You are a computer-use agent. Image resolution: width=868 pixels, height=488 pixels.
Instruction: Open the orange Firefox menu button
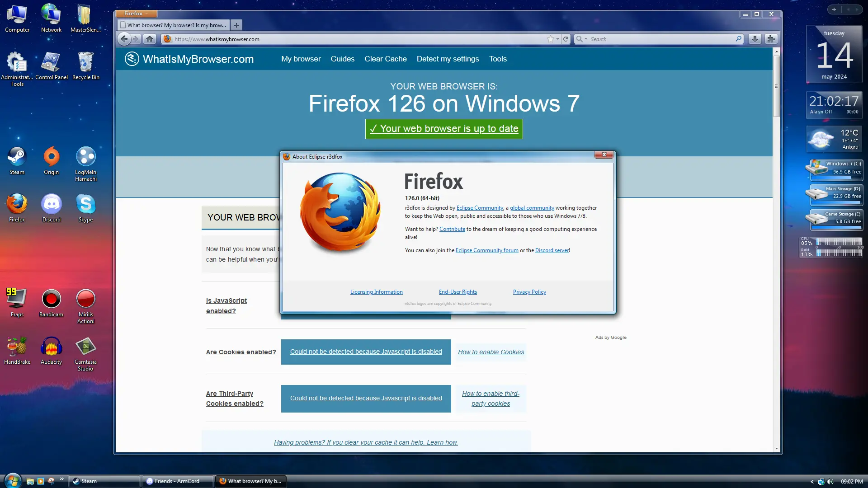pyautogui.click(x=136, y=14)
